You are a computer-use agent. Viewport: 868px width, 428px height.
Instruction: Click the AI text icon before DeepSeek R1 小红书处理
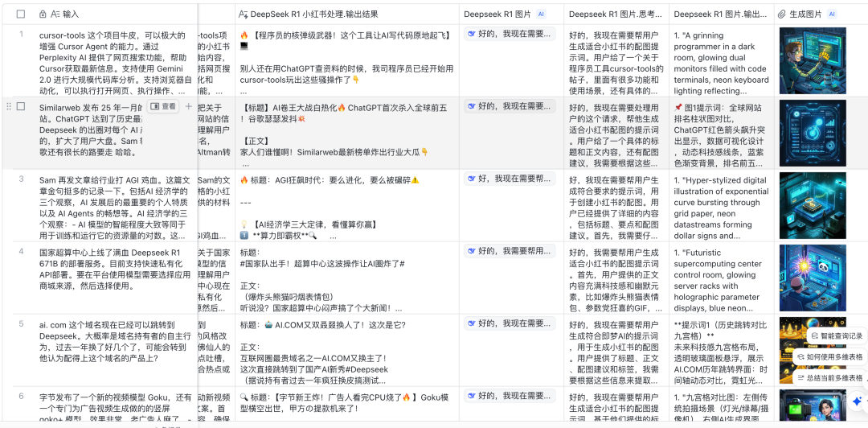tap(243, 14)
